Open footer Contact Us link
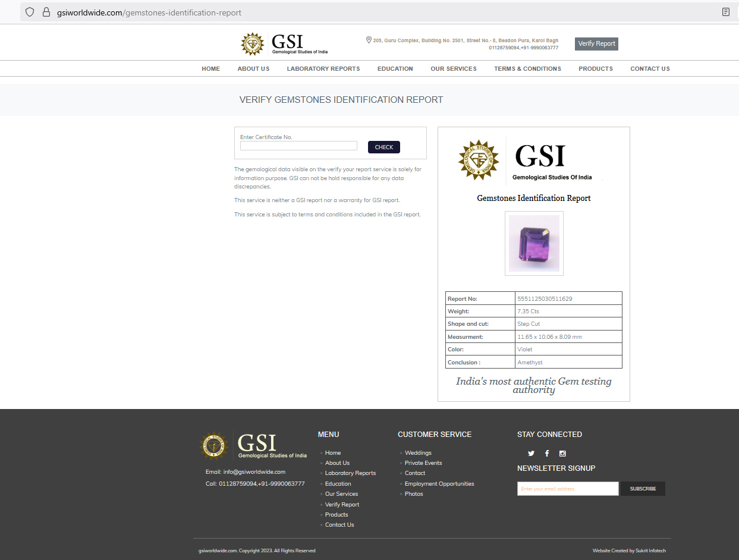739x560 pixels. coord(339,525)
